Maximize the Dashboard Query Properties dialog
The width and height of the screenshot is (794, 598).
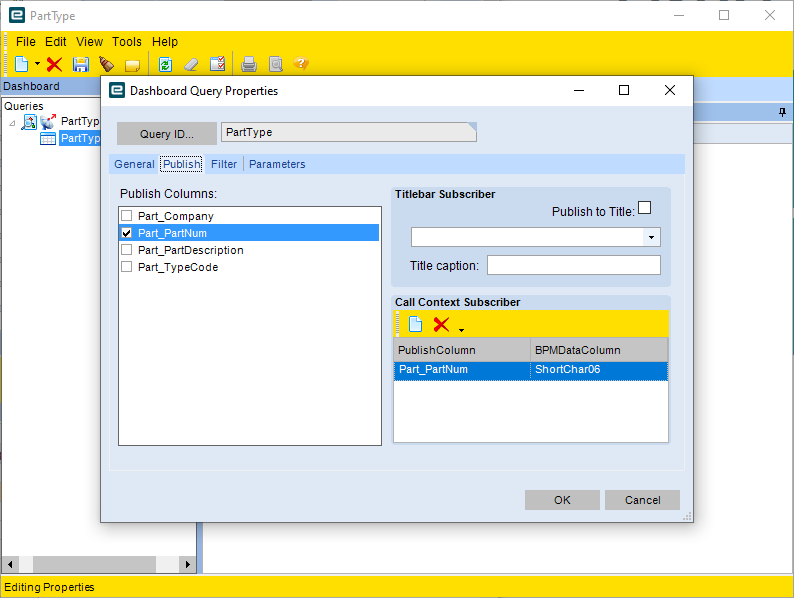point(624,90)
